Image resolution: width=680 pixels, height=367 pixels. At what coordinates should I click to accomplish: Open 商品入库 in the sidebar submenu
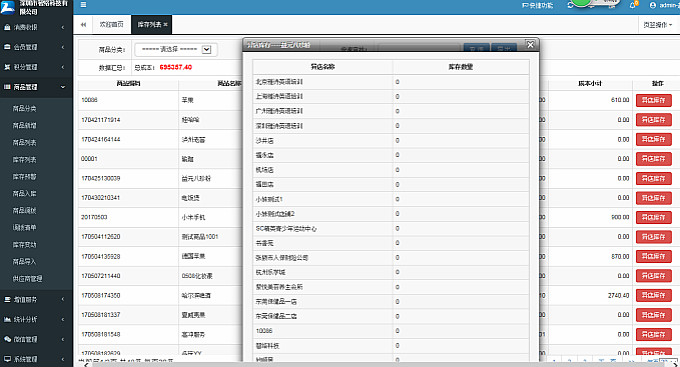point(24,193)
